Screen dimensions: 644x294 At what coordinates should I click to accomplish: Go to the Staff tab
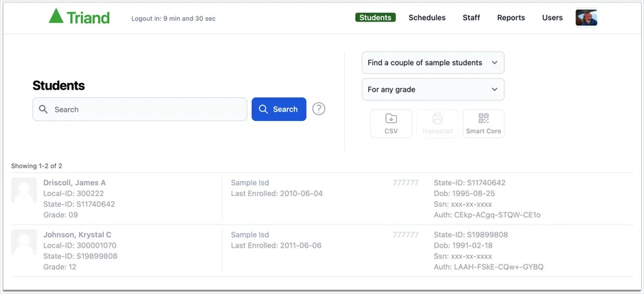coord(471,18)
